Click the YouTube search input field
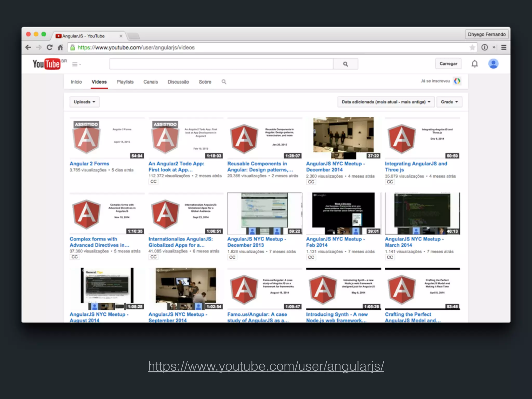Viewport: 532px width, 399px height. [221, 64]
